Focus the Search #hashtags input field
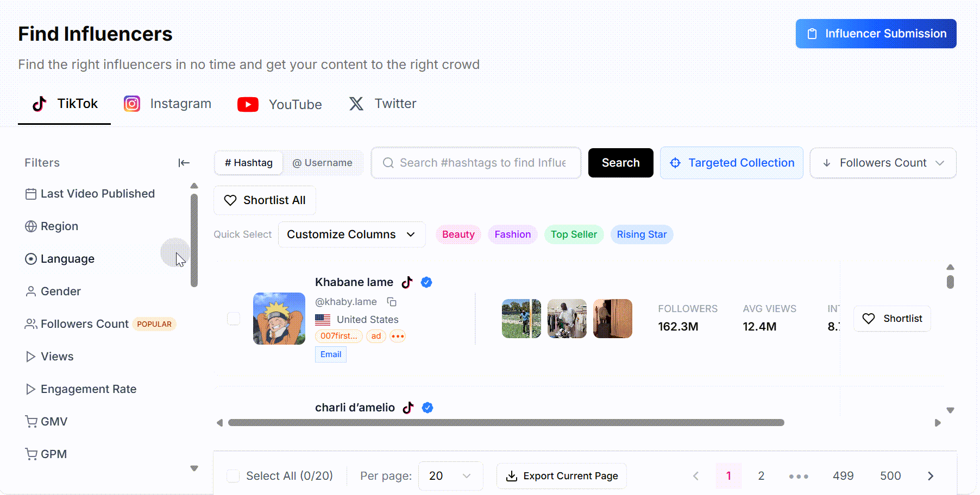 (x=476, y=163)
